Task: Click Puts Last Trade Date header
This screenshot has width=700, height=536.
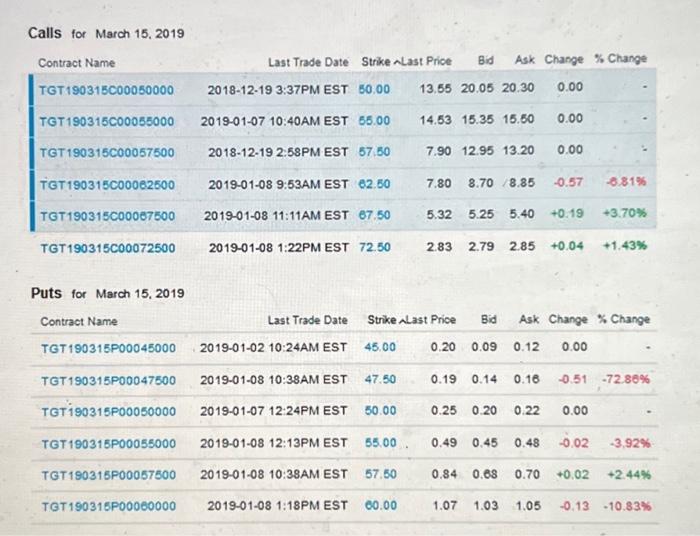Action: pyautogui.click(x=308, y=320)
